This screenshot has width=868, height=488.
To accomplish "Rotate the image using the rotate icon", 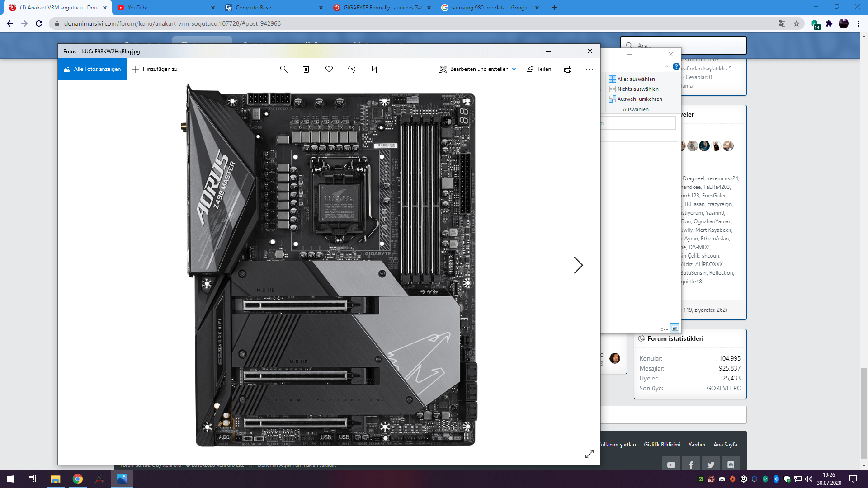I will coord(352,69).
